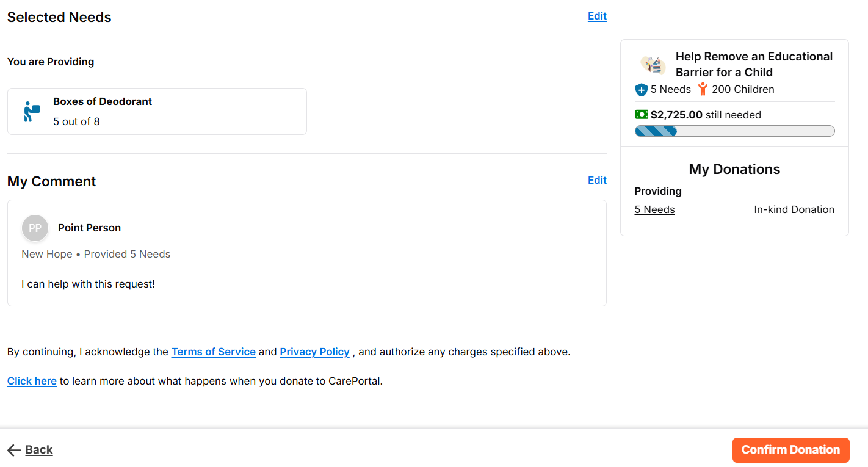Click the PP avatar circle

35,228
